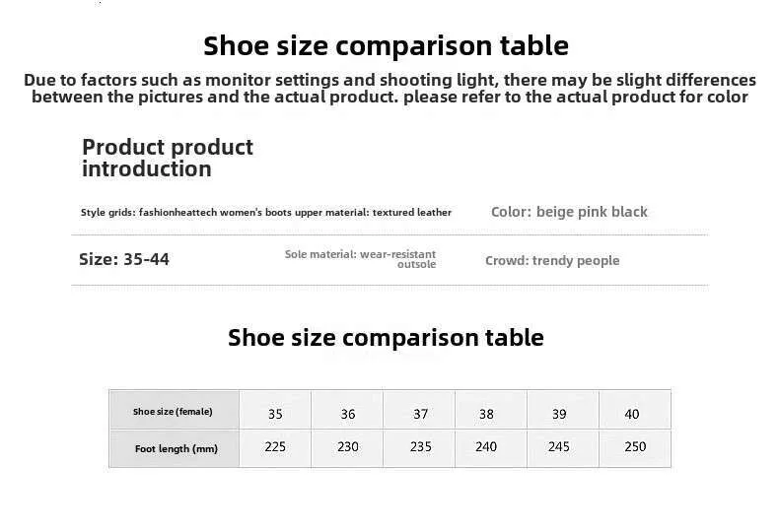779x532 pixels.
Task: Click foot length 225 cell
Action: (x=275, y=448)
